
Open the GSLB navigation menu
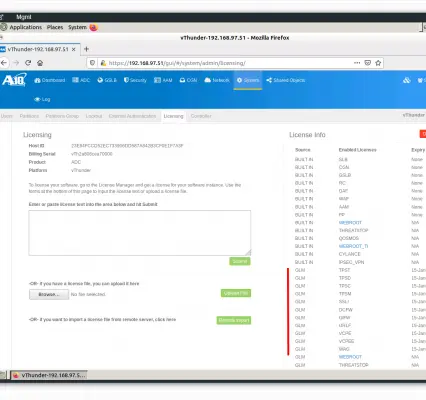(107, 80)
